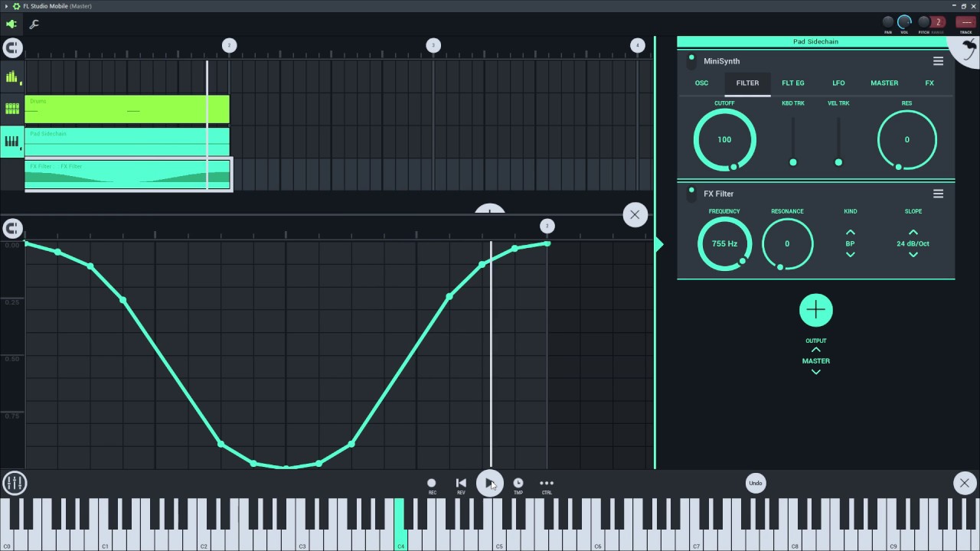Toggle the automation editor snap magnet icon
Screen dimensions: 980x551
click(x=12, y=228)
